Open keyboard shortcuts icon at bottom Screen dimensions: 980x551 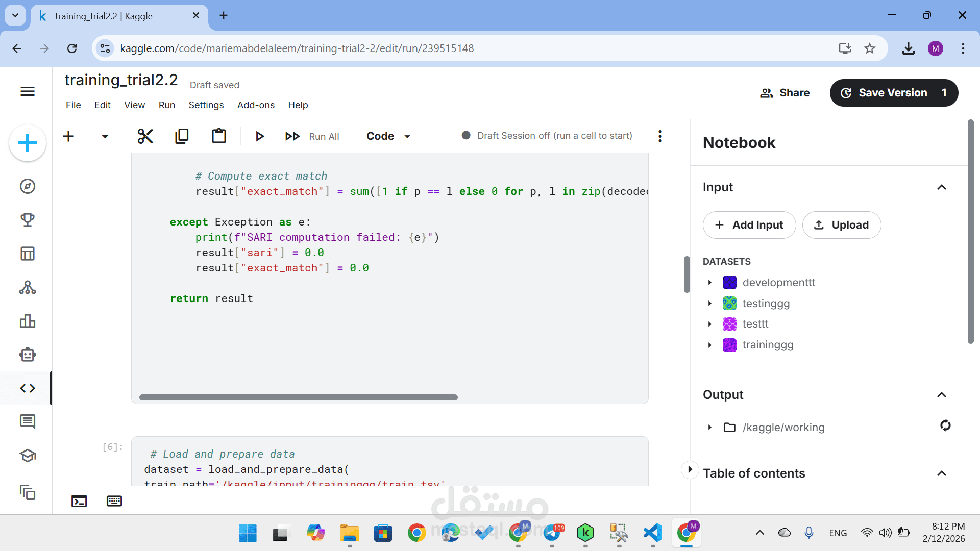[x=114, y=501]
